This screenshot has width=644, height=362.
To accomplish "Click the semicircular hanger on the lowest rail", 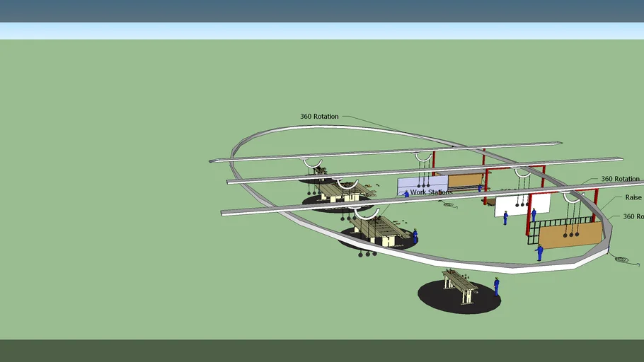I will 367,213.
